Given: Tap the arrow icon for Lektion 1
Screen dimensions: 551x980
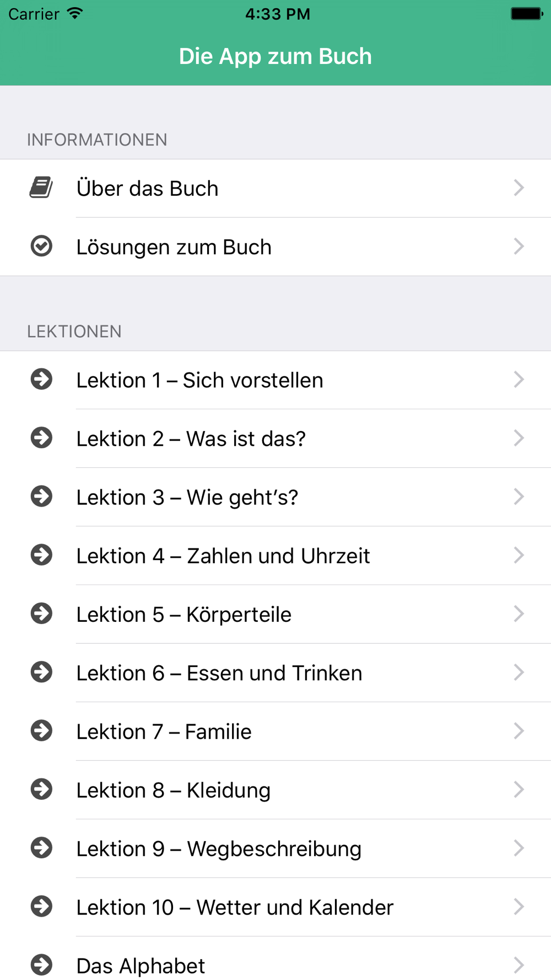Looking at the screenshot, I should pyautogui.click(x=41, y=379).
